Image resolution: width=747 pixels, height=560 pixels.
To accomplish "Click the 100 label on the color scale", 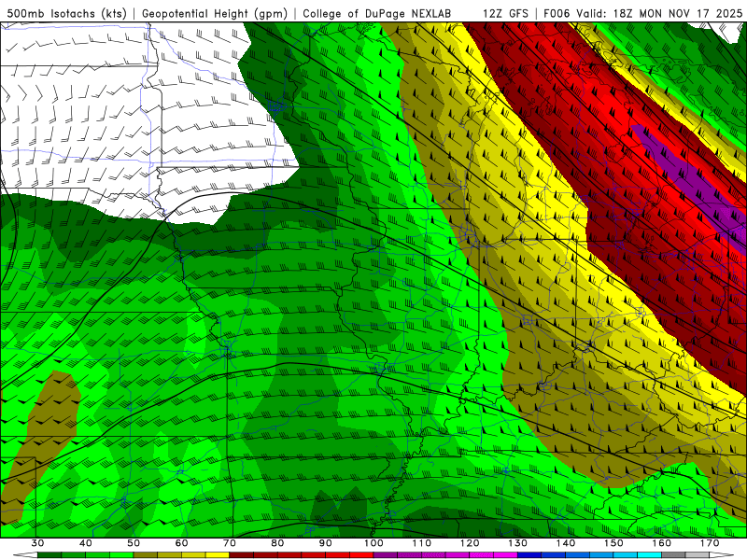I will 373,543.
